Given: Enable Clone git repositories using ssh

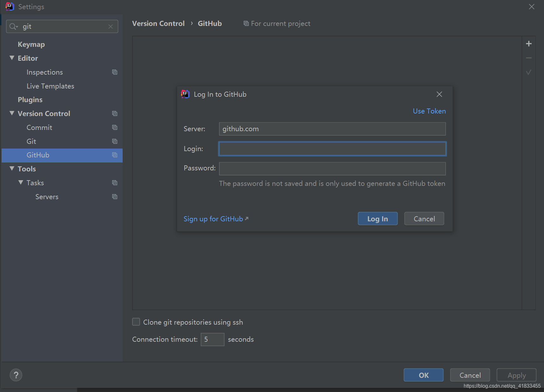Looking at the screenshot, I should coord(136,322).
